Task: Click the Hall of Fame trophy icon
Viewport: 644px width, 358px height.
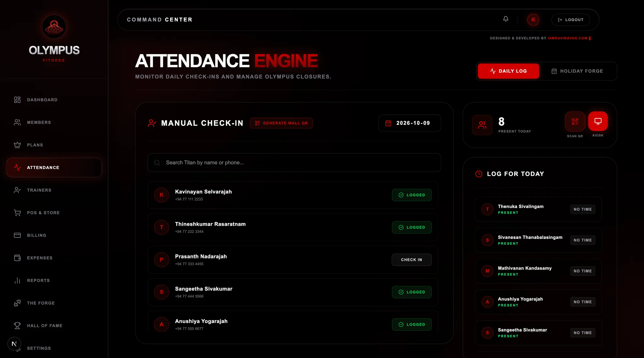Action: pyautogui.click(x=17, y=326)
